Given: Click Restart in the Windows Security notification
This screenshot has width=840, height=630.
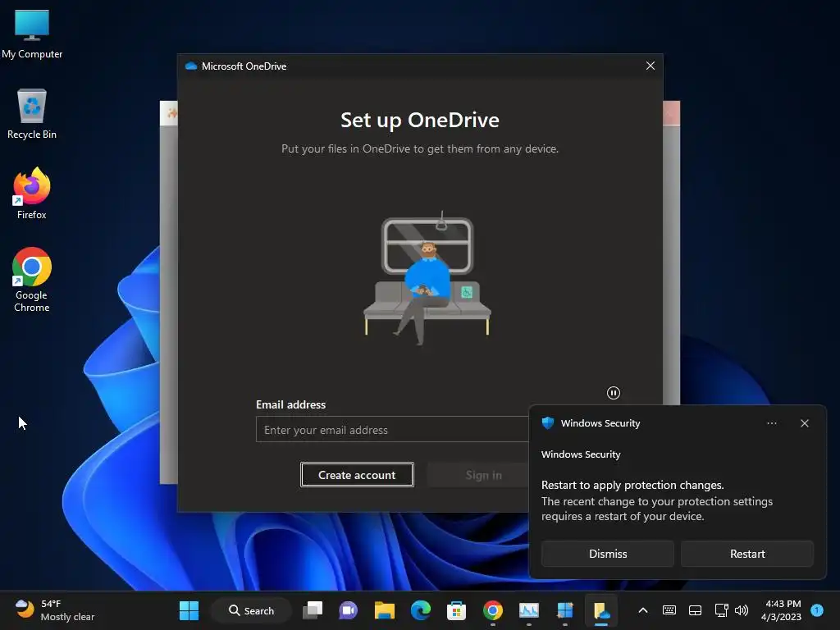Looking at the screenshot, I should coord(746,554).
